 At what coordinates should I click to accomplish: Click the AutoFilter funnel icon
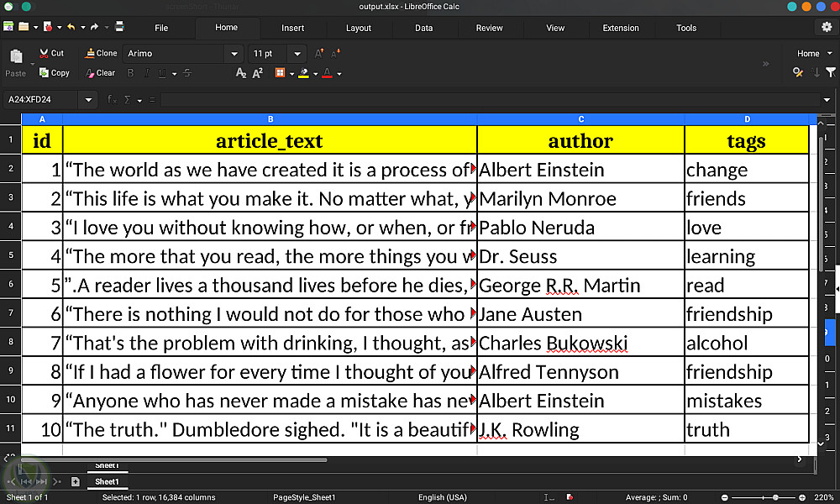tap(831, 72)
